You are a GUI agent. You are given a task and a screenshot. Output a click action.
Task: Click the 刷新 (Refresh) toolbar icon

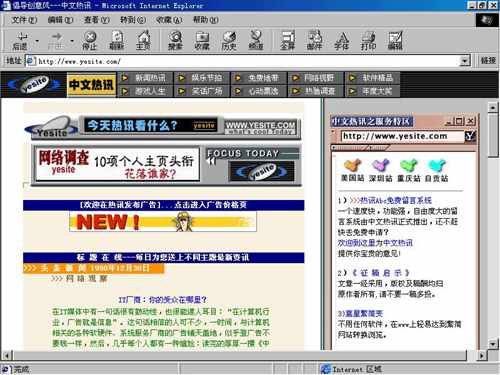point(117,40)
